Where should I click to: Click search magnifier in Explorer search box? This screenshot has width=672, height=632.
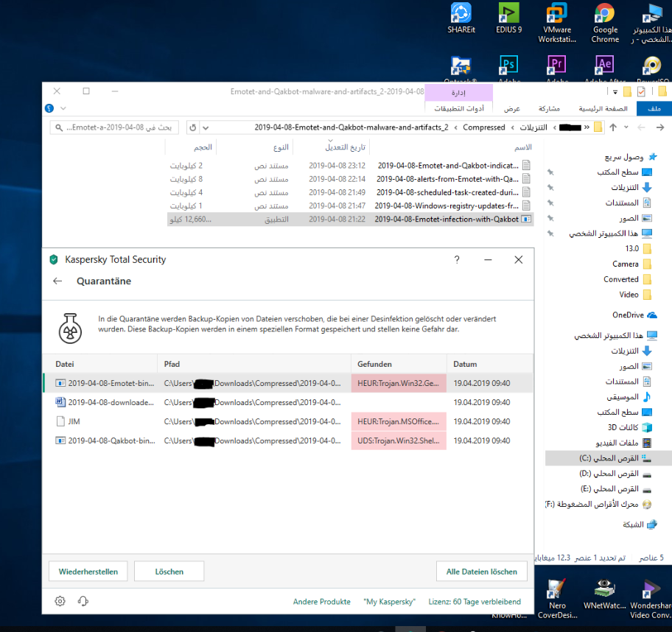pyautogui.click(x=59, y=127)
